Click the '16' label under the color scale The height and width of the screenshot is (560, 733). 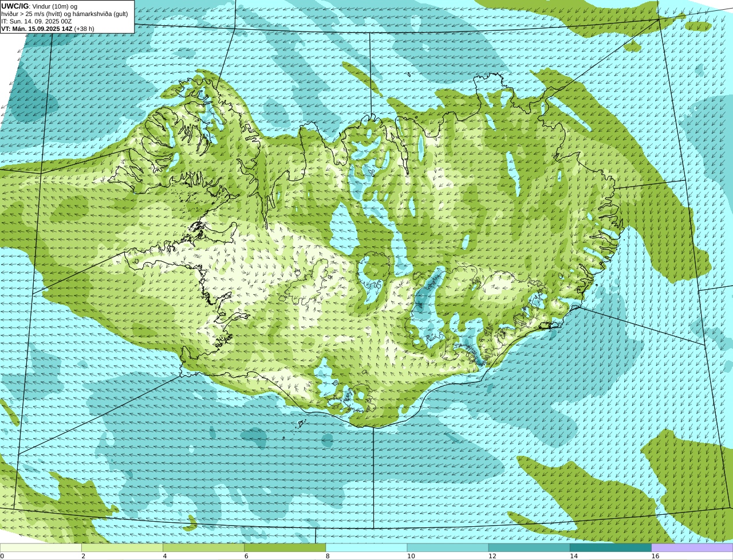point(655,556)
